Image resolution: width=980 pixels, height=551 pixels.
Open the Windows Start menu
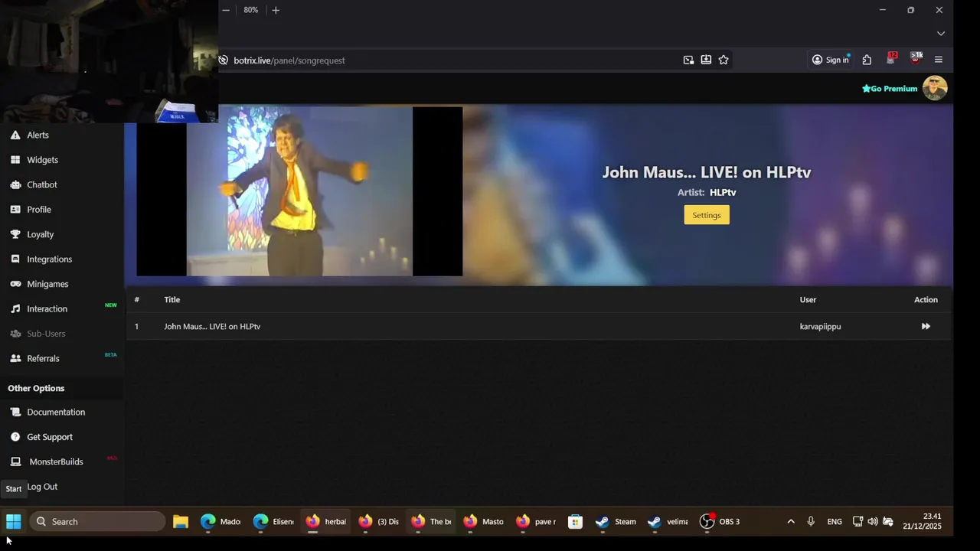[14, 522]
